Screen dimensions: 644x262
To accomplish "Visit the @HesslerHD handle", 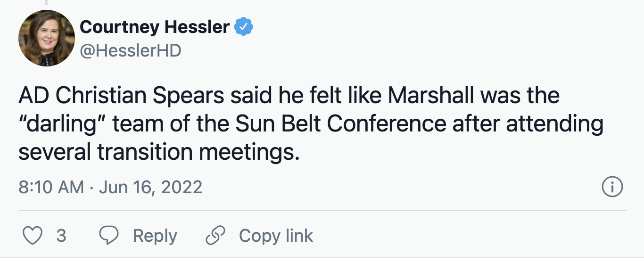I will coord(131,50).
